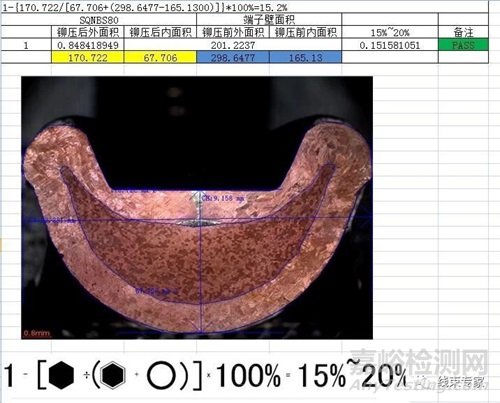Click the blue cell showing 165.13
The width and height of the screenshot is (500, 403).
305,58
